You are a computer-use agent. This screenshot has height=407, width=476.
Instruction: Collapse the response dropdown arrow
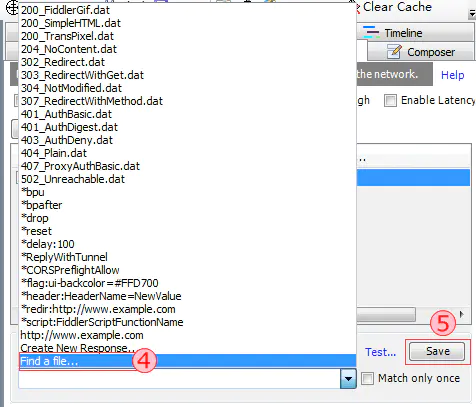tap(348, 379)
